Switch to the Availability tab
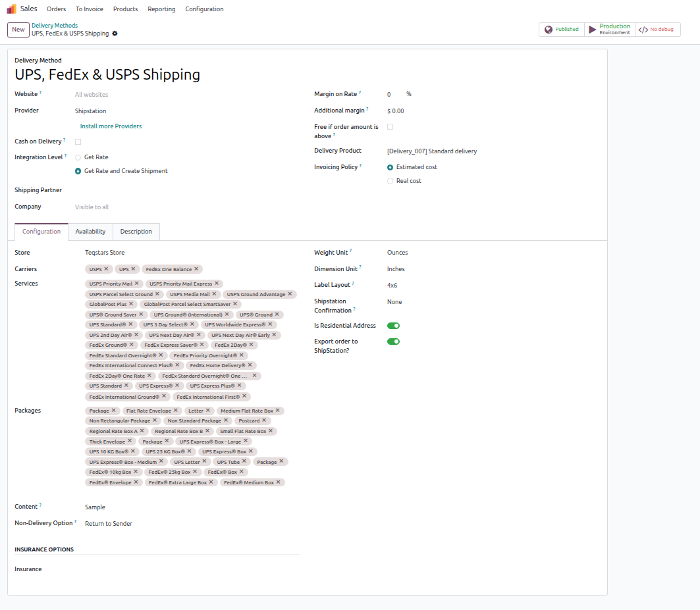The image size is (700, 610). coord(91,232)
